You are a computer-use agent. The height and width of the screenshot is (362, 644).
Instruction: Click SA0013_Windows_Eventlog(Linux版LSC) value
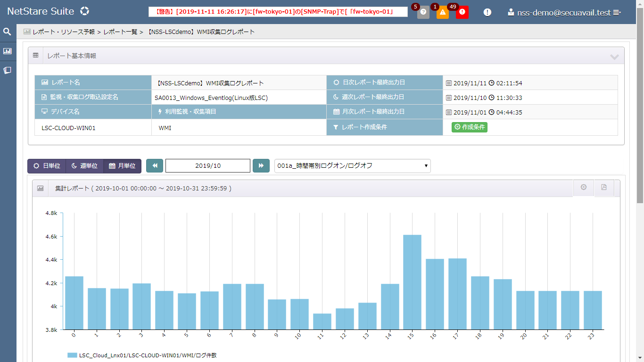coord(239,98)
